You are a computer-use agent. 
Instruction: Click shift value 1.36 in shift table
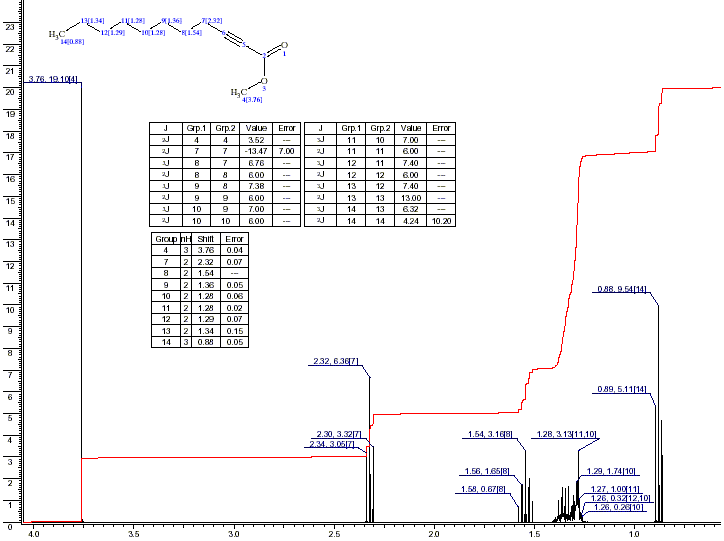coord(205,285)
